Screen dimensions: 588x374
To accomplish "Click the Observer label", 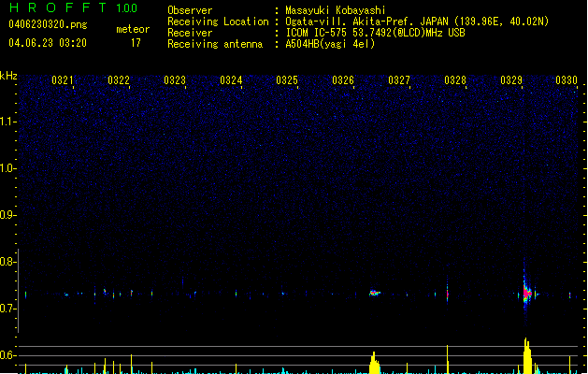I will tap(190, 10).
